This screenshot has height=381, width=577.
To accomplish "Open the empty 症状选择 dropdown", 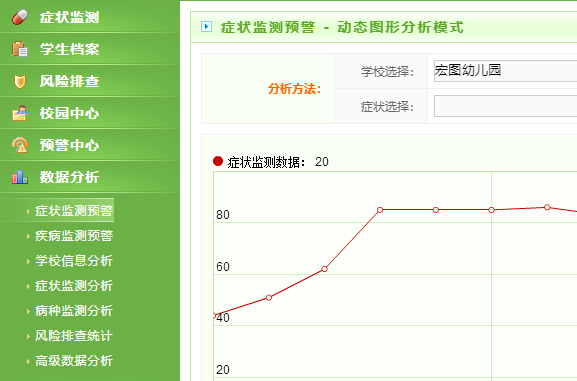I will click(505, 106).
